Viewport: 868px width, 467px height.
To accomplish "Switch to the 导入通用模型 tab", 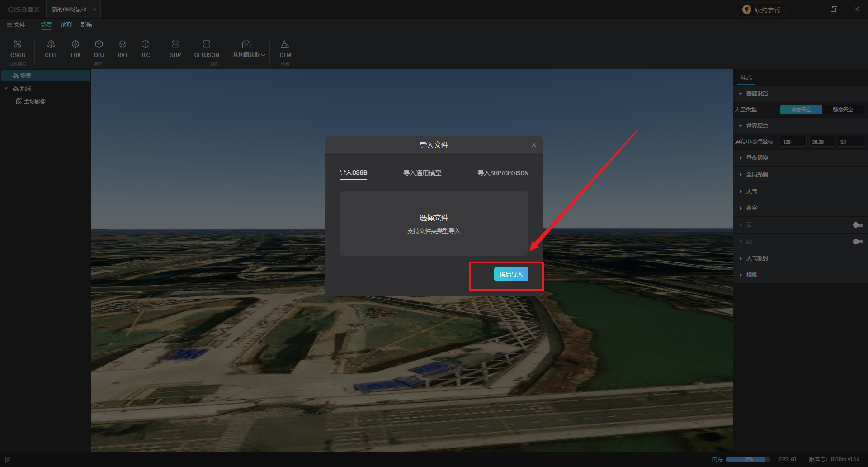I will pyautogui.click(x=422, y=173).
